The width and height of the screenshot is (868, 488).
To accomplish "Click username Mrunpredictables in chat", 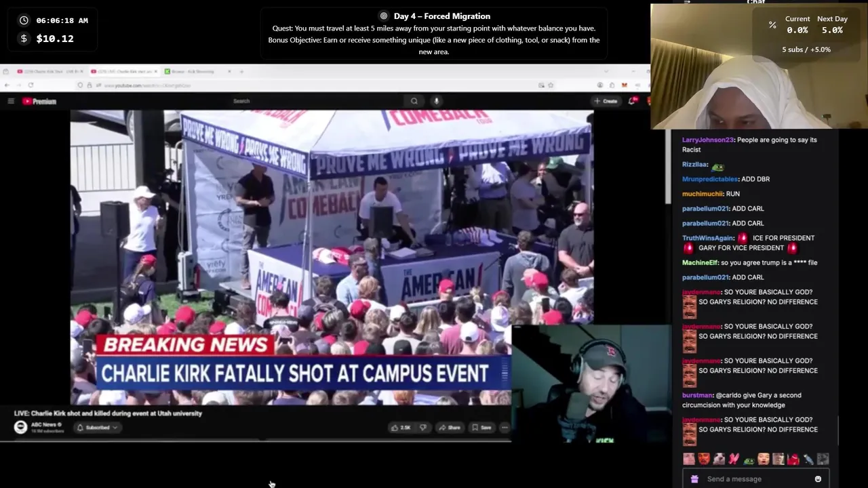I will [710, 179].
